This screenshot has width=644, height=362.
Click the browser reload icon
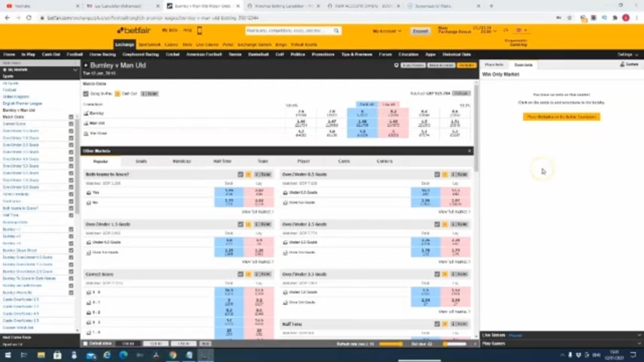pos(29,18)
